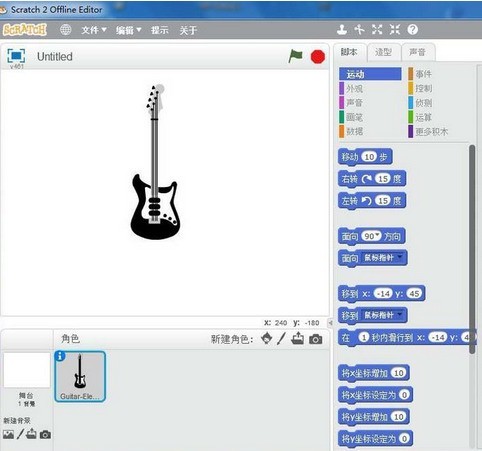This screenshot has width=482, height=451.
Task: Paint new sprite with brush icon
Action: tap(281, 339)
